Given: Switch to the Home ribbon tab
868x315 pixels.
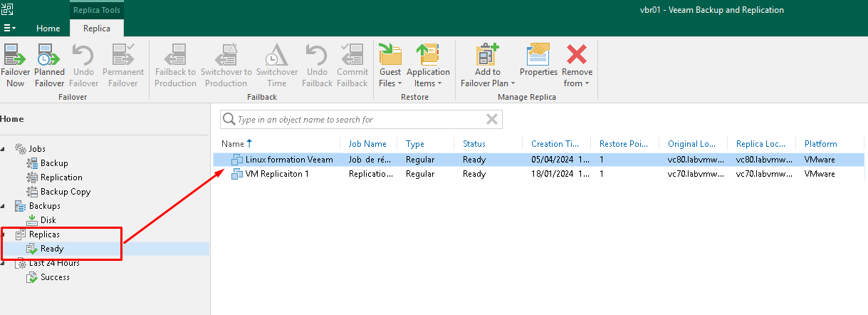Looking at the screenshot, I should (x=48, y=29).
